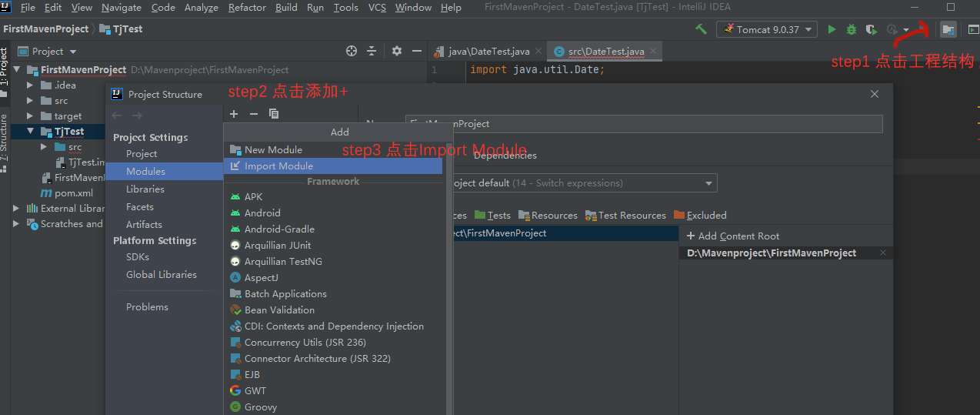980x415 pixels.
Task: Open Project panel settings gear
Action: point(397,51)
